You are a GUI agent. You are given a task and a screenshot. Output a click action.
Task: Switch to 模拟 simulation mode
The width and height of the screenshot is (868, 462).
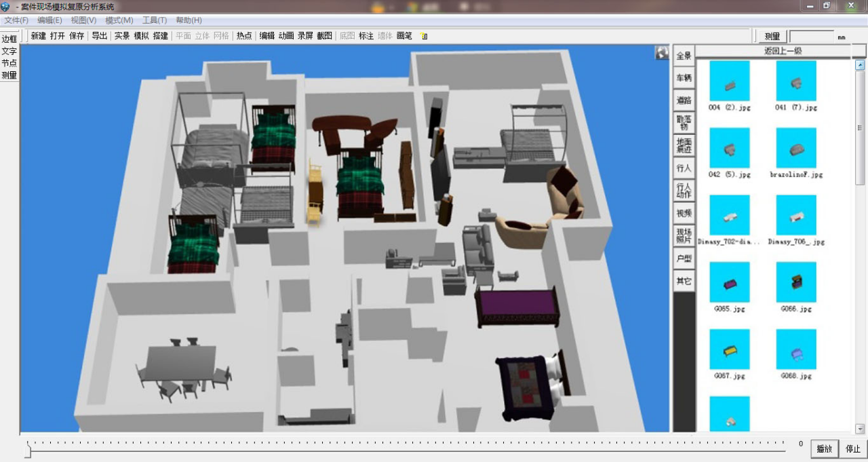[x=141, y=36]
